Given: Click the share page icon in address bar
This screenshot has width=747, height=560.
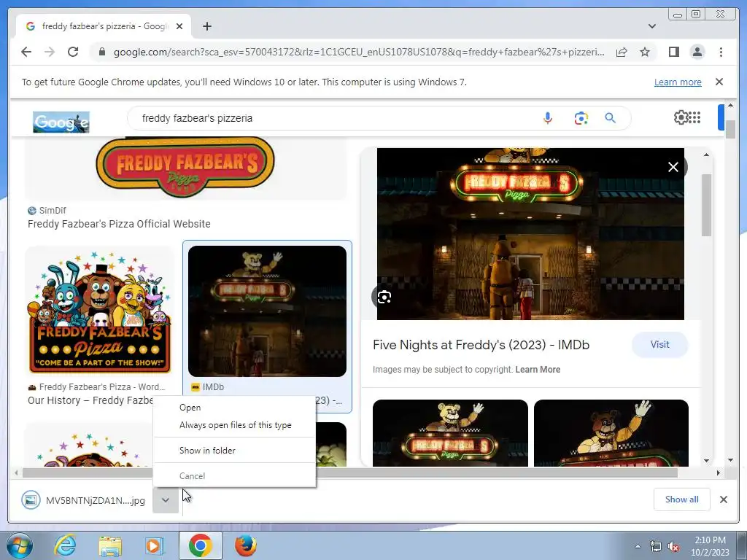Looking at the screenshot, I should tap(622, 52).
